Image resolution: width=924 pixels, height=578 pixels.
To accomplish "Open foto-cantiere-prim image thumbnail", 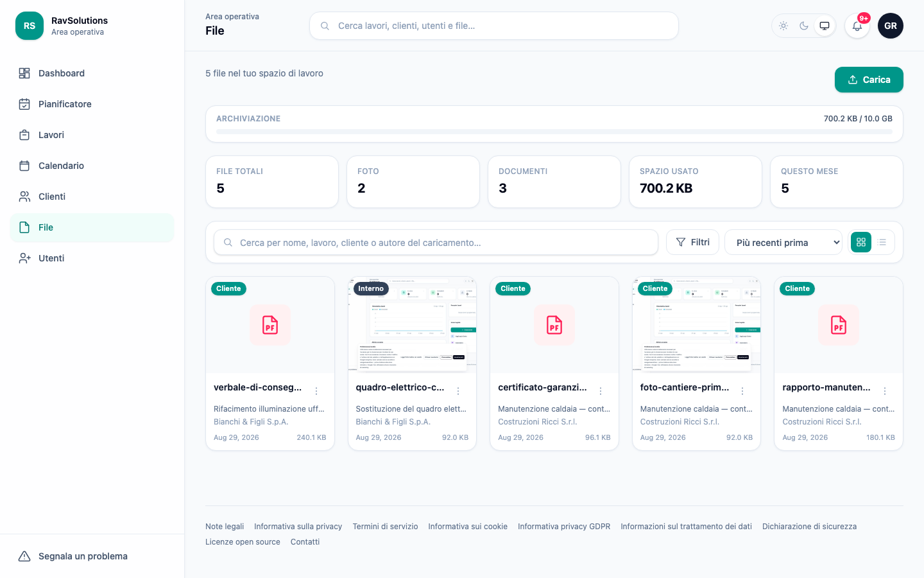I will [696, 325].
